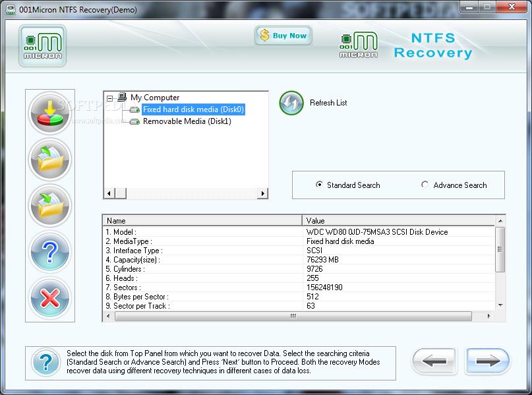Click the Micron logo beside NTFS Recovery title

(x=358, y=45)
